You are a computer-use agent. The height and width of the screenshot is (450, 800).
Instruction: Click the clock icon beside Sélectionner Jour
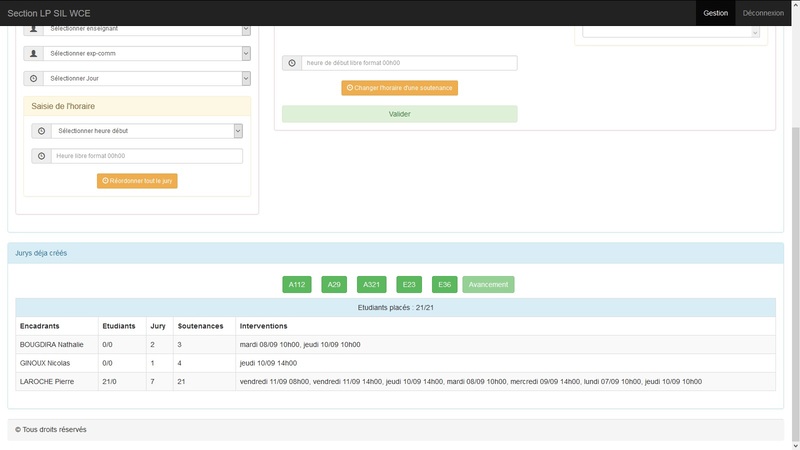34,78
